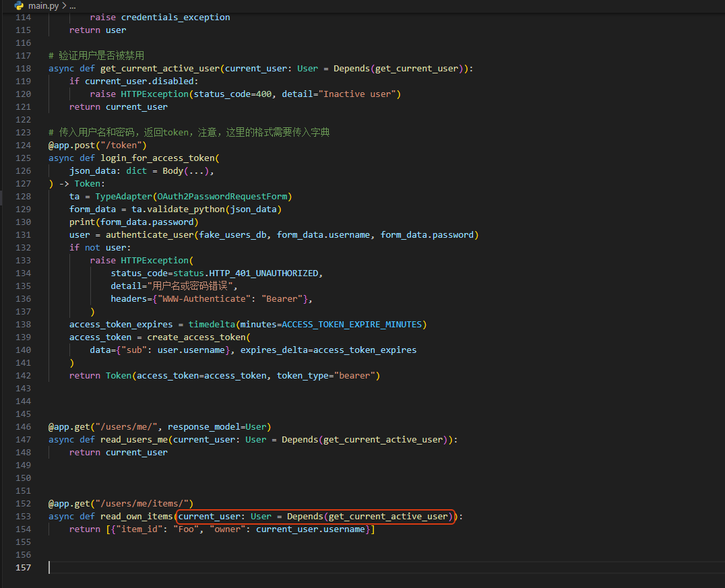
Task: Place cursor on empty line 157
Action: point(202,568)
